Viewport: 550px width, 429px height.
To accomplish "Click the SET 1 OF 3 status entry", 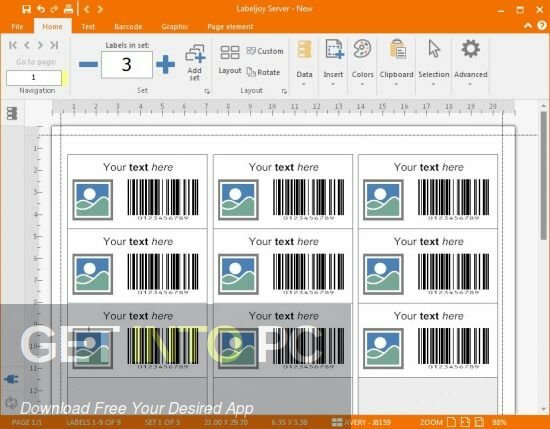I will tap(162, 422).
